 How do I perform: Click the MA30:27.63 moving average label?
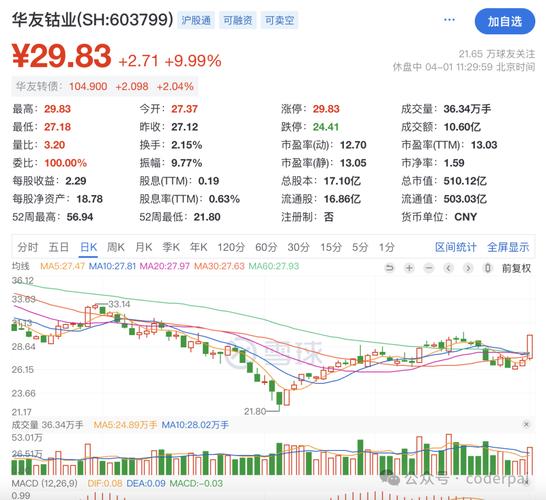coord(219,266)
